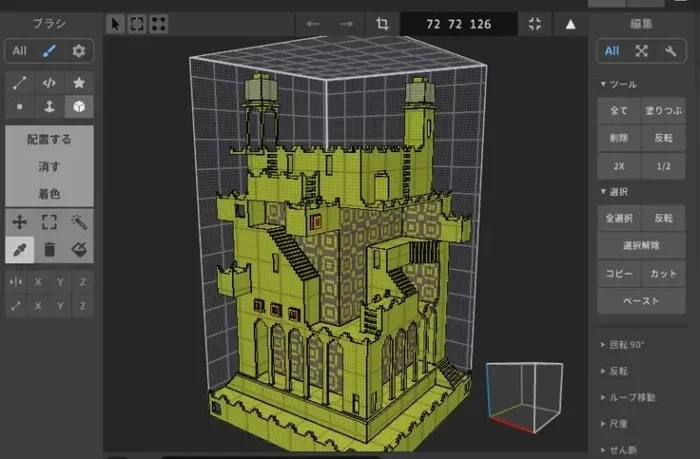Collapse the 選択 section
Screen dimensions: 700x459
point(614,192)
